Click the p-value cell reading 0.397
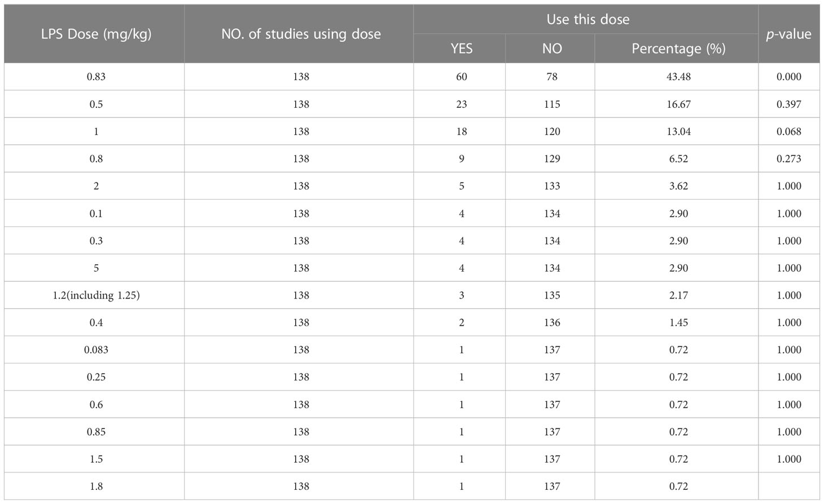 pyautogui.click(x=789, y=104)
